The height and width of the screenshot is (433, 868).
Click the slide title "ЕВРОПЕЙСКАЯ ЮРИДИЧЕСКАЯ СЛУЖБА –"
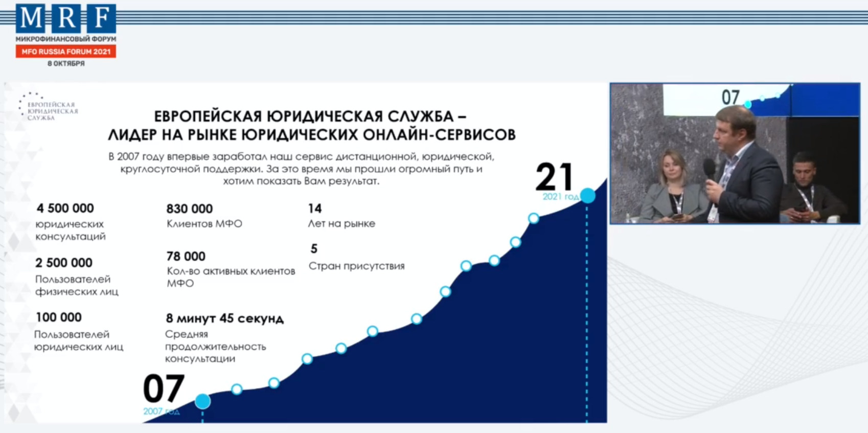310,116
